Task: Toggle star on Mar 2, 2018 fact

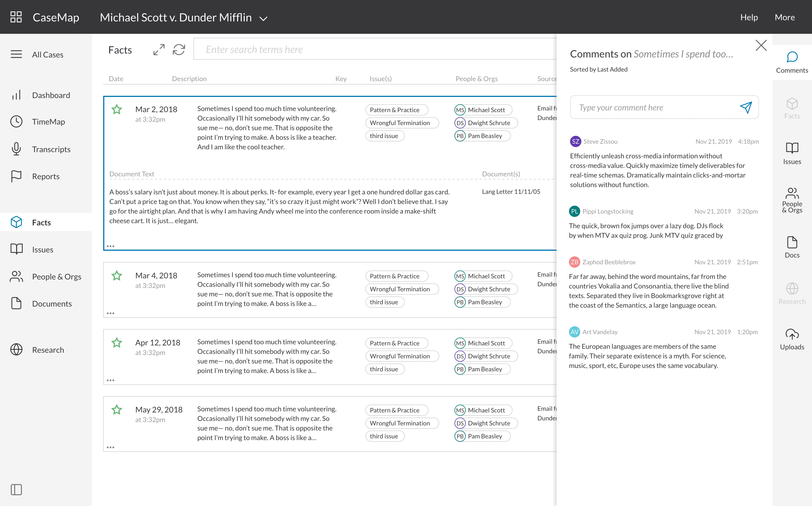Action: coord(116,109)
